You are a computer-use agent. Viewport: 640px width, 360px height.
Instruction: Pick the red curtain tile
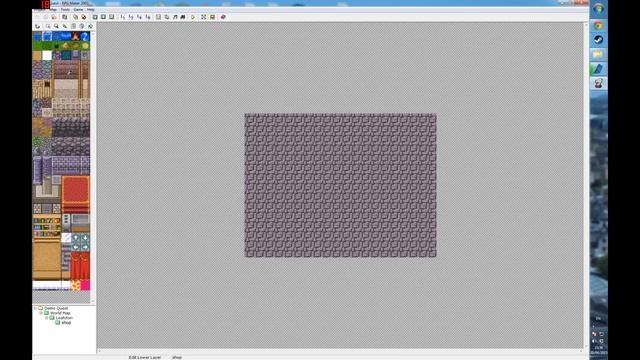(x=80, y=265)
